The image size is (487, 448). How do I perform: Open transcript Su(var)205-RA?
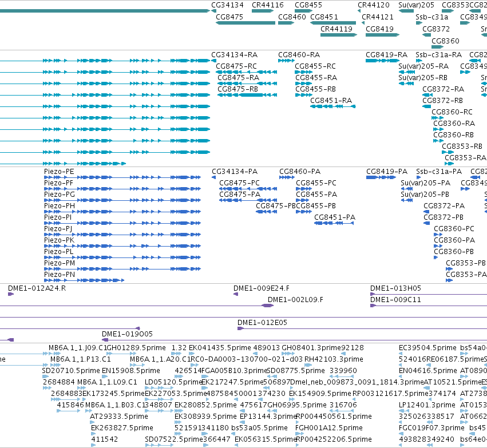click(x=423, y=66)
